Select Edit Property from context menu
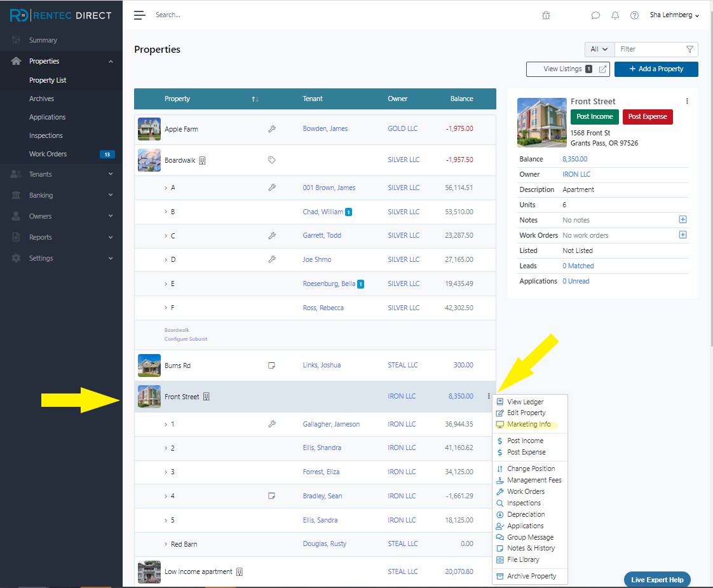The image size is (713, 588). (x=526, y=413)
